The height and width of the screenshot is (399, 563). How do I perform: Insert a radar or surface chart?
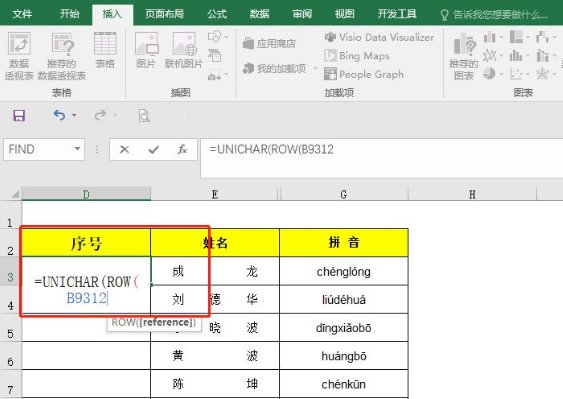pyautogui.click(x=542, y=74)
